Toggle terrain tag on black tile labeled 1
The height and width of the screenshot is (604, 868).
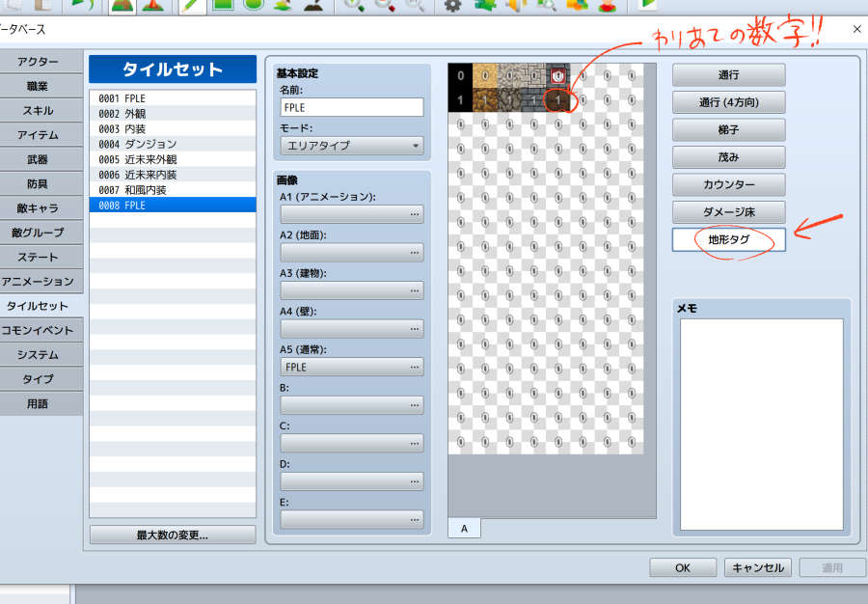461,100
